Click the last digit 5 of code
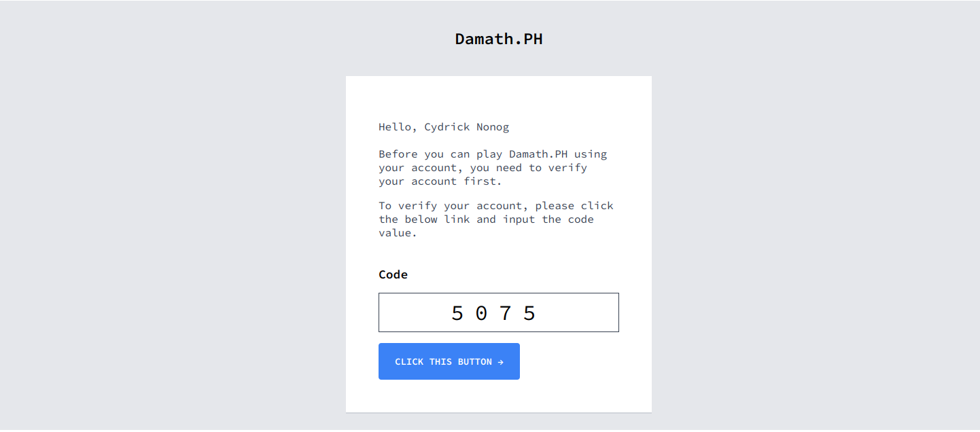The width and height of the screenshot is (980, 432). pos(529,313)
